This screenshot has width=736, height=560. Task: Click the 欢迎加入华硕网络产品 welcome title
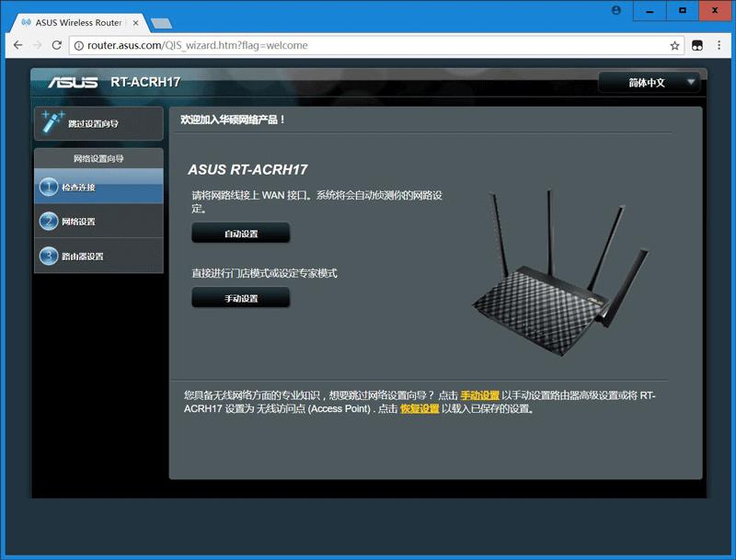(x=233, y=120)
